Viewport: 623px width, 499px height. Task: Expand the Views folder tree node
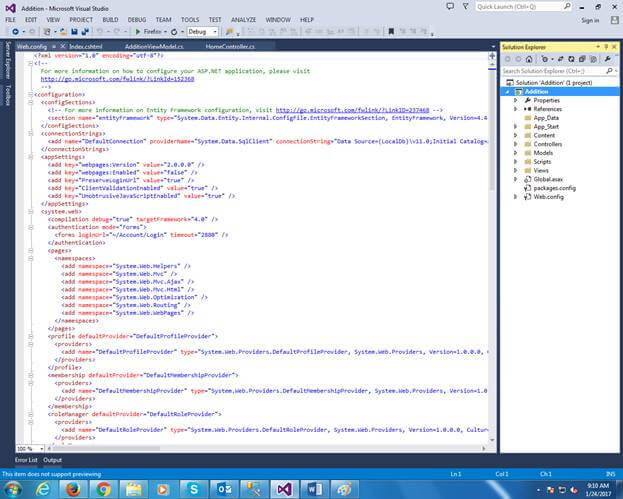point(516,170)
